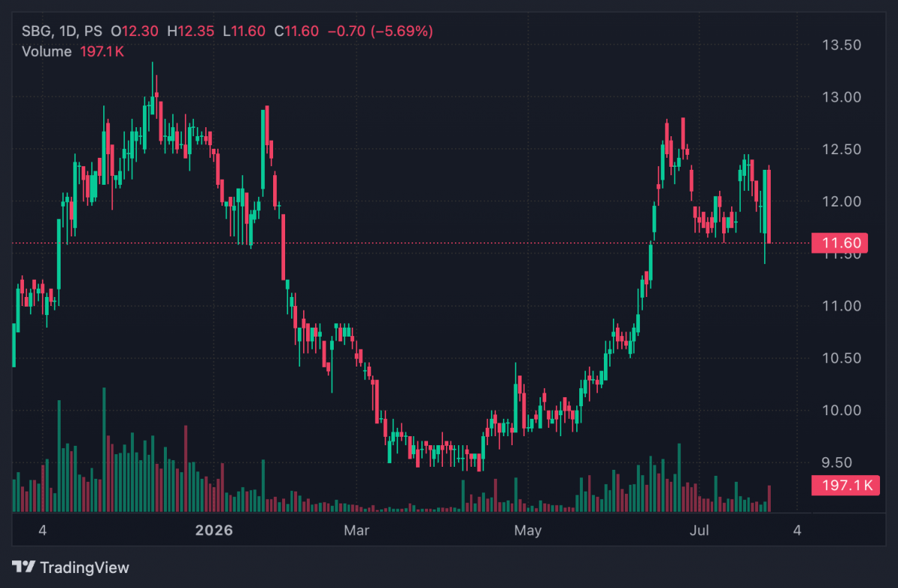898x588 pixels.
Task: Select the May time axis marker
Action: tap(528, 531)
